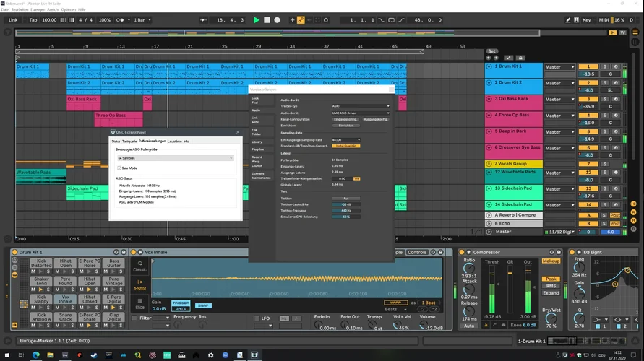Toggle the Safe Mode checkbox

tap(119, 168)
